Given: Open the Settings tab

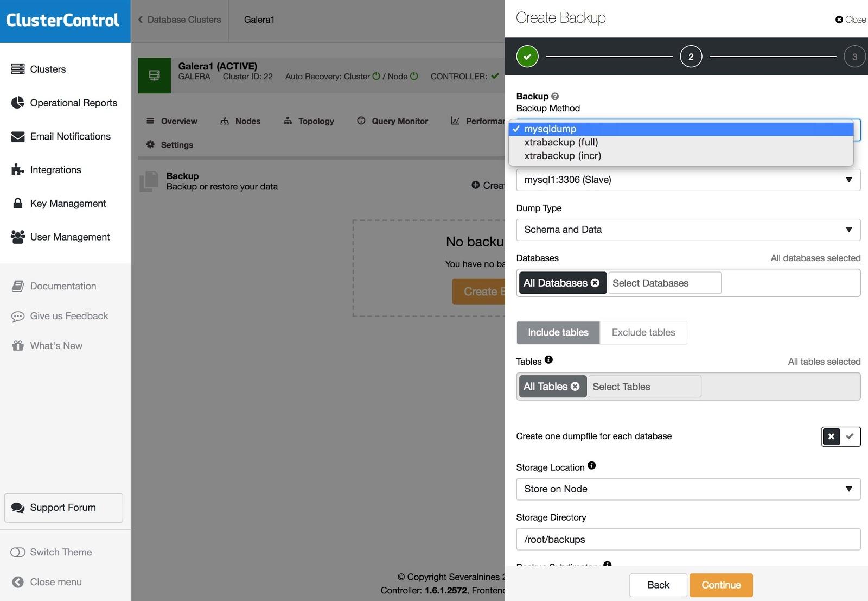Looking at the screenshot, I should point(170,145).
